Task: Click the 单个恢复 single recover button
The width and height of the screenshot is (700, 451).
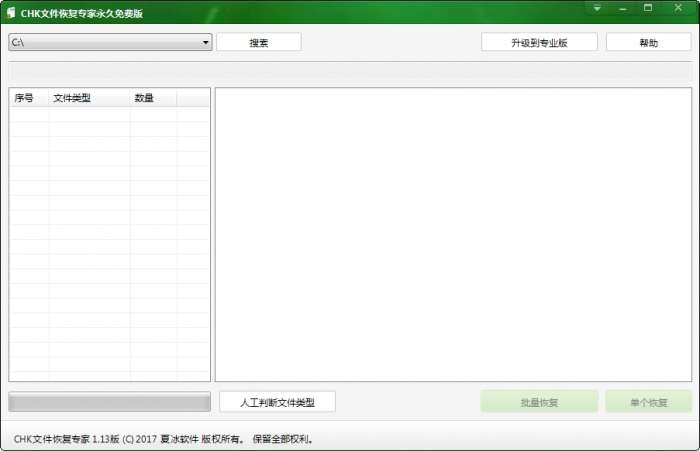Action: [648, 402]
